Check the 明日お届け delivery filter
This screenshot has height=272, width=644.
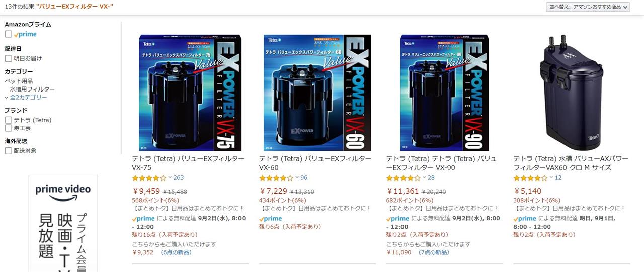[x=8, y=58]
